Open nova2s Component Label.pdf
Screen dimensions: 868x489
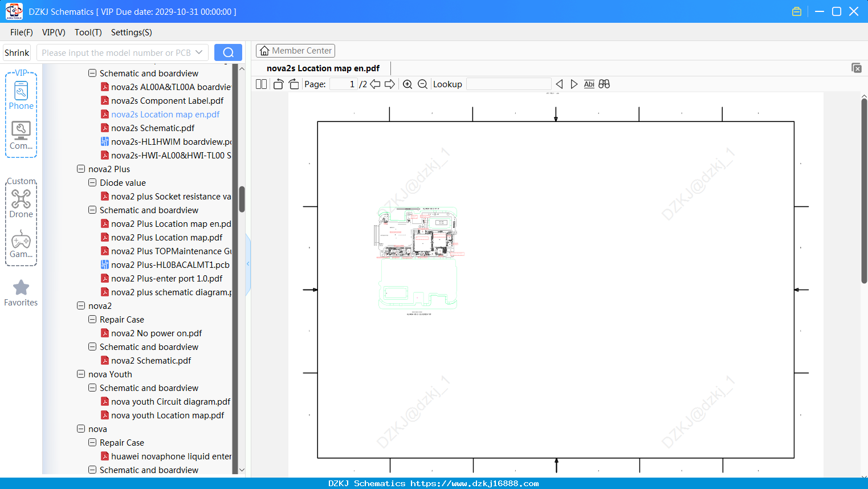pos(167,101)
